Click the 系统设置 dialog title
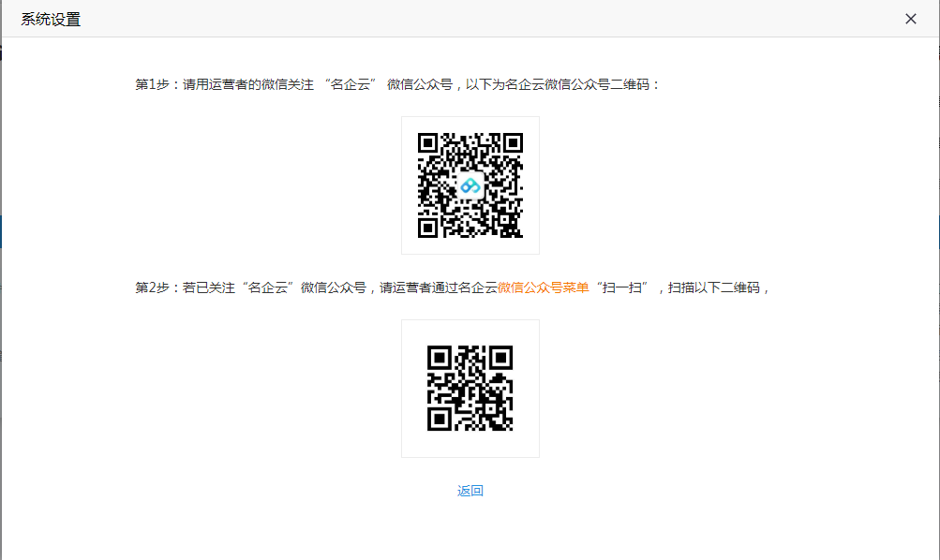 51,19
